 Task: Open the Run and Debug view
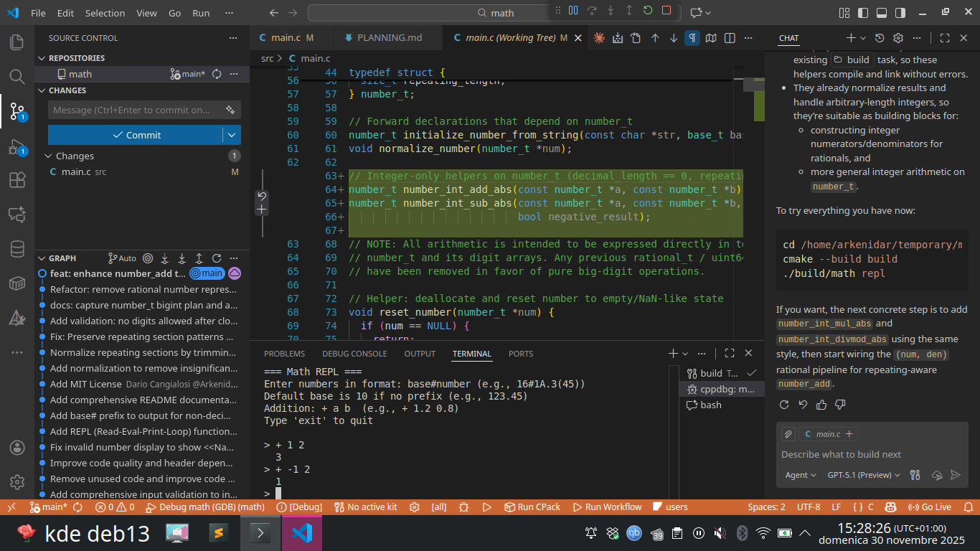pos(17,147)
